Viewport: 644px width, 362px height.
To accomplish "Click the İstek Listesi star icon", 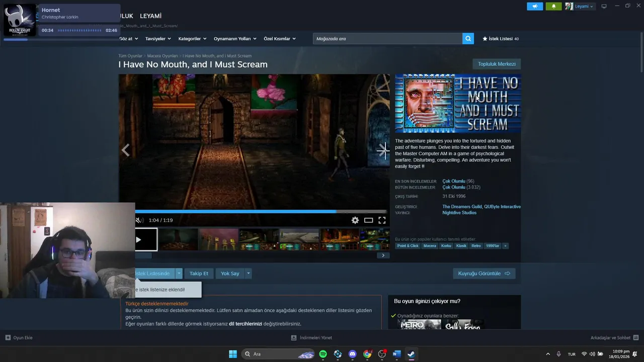I will (x=485, y=39).
